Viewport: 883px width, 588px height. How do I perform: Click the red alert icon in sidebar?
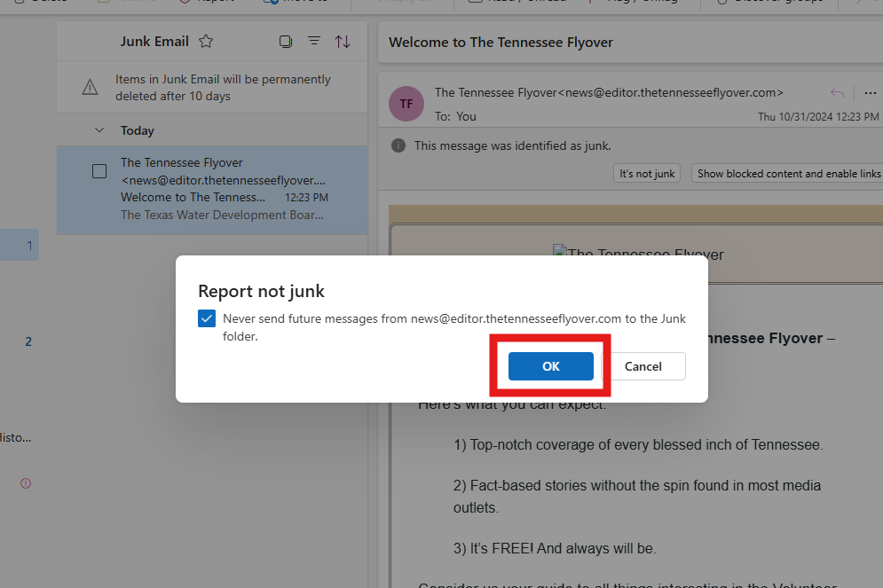tap(26, 483)
